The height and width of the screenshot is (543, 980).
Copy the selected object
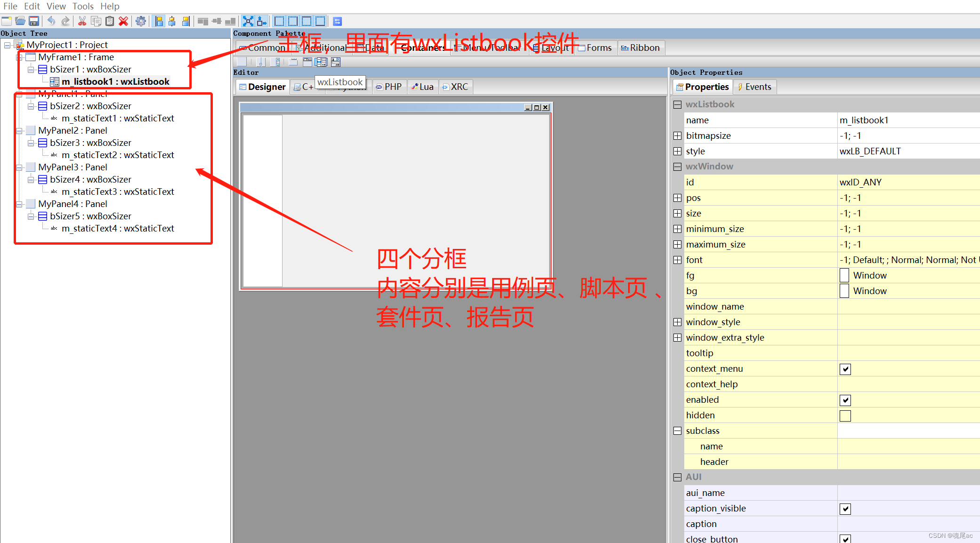click(96, 21)
